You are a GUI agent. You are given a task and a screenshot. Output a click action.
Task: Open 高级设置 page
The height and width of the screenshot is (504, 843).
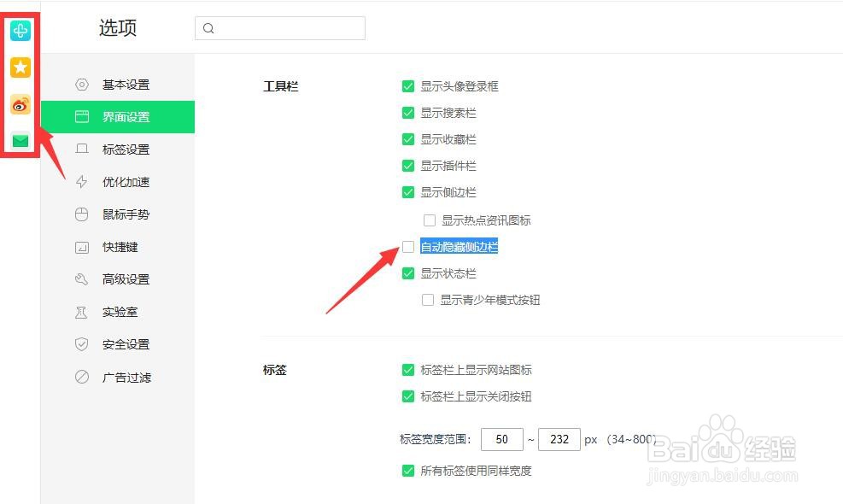118,279
